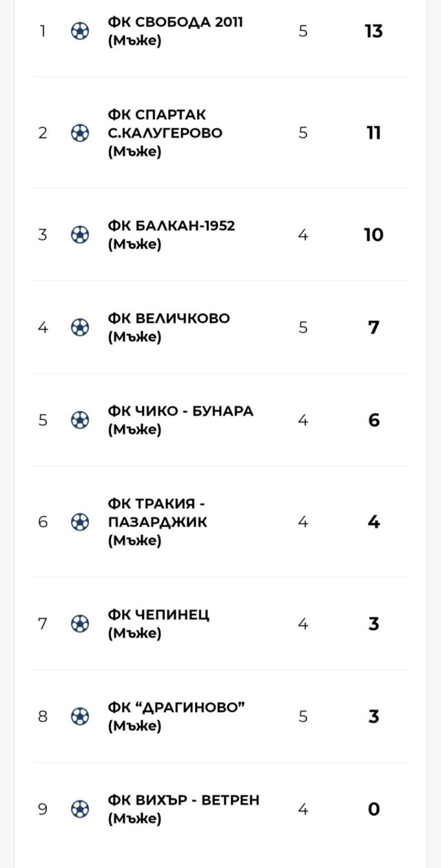Open ФК СПАРТАК С.КАЛУГЕРОВО team name link

[x=165, y=132]
